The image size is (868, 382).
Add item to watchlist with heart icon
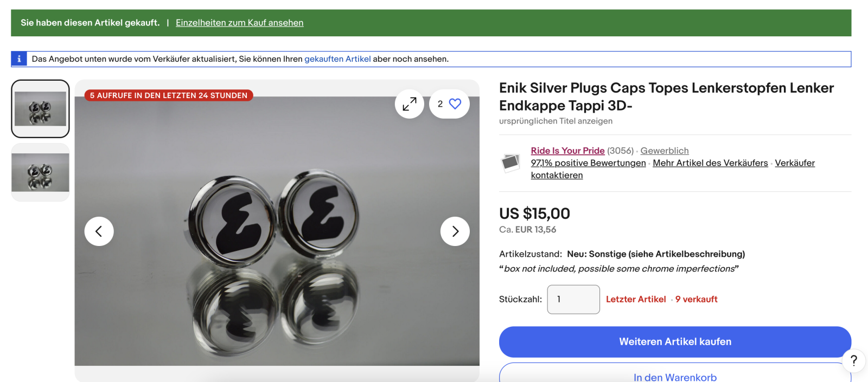pos(455,103)
